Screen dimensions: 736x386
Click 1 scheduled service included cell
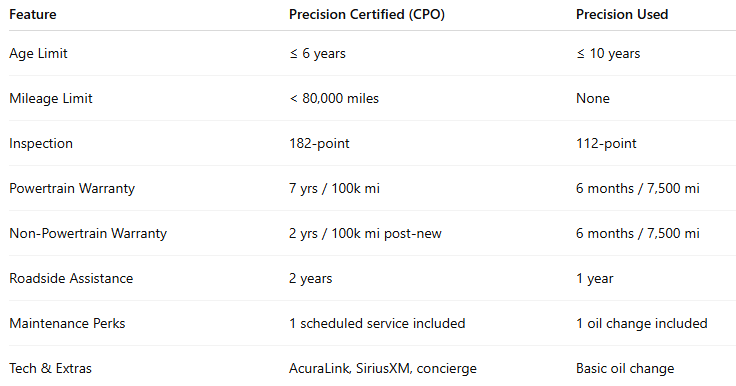pyautogui.click(x=377, y=324)
